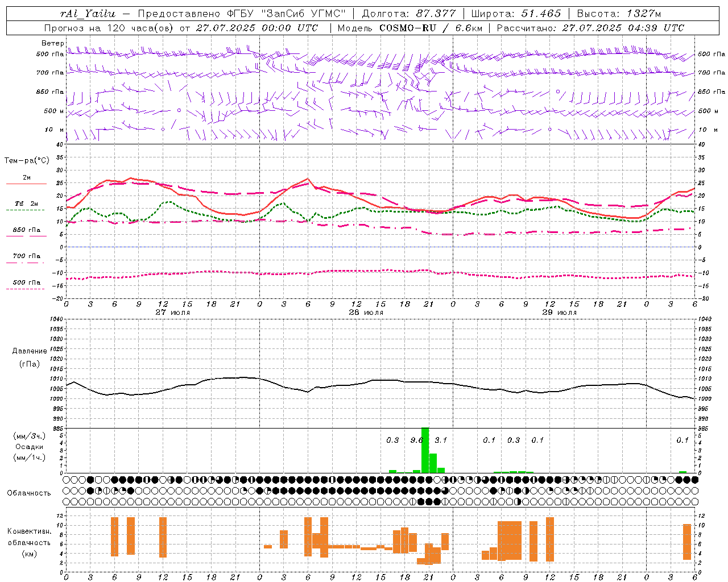Viewport: 728px width, 582px height.
Task: Click the station name rAl_Yailu in header
Action: pyautogui.click(x=87, y=14)
